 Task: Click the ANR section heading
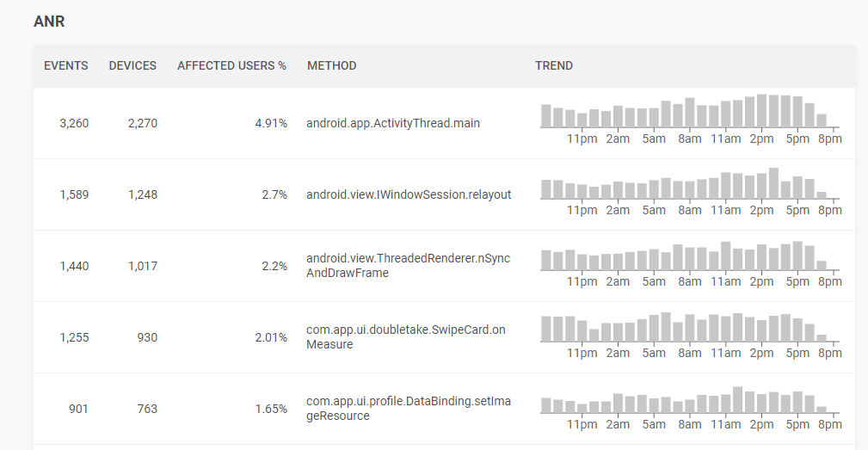pyautogui.click(x=49, y=22)
